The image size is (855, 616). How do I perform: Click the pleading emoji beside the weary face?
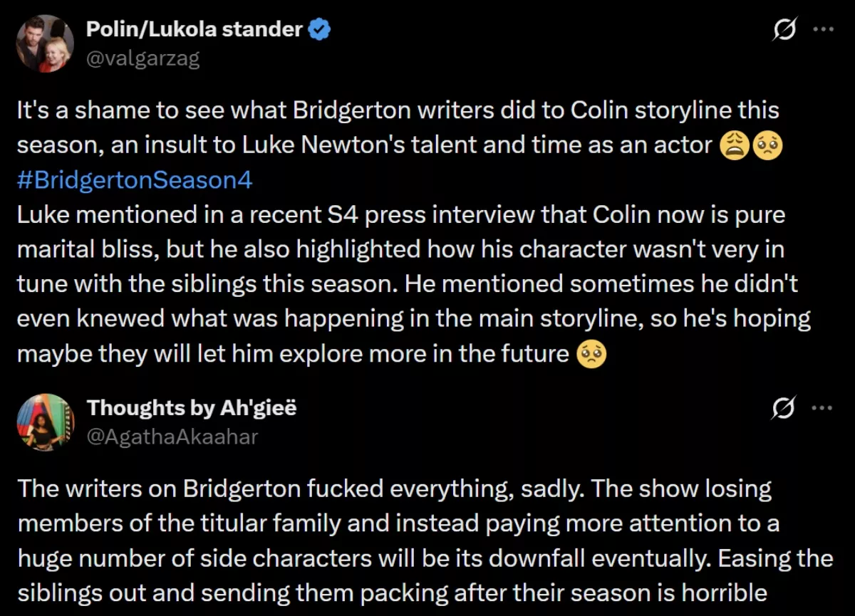767,146
